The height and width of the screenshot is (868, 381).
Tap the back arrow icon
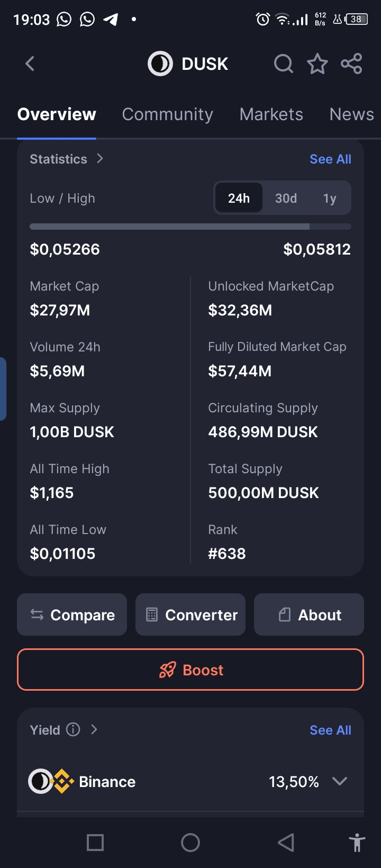30,64
